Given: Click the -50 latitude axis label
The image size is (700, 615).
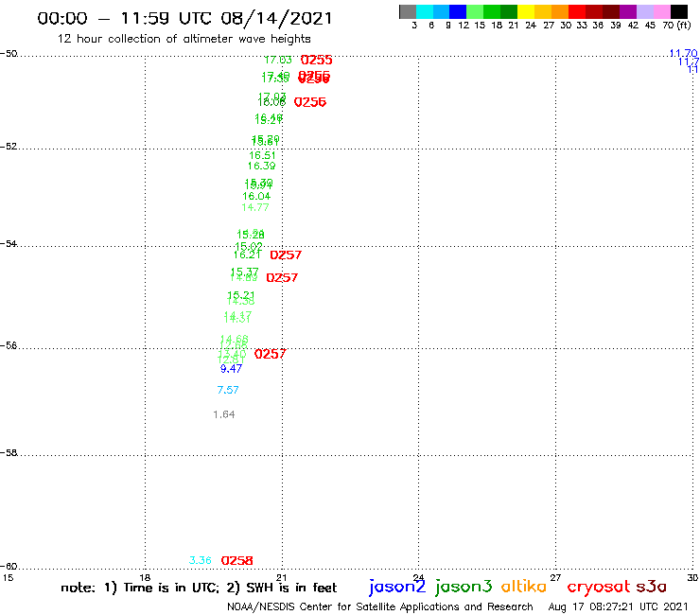Looking at the screenshot, I should pyautogui.click(x=9, y=54).
